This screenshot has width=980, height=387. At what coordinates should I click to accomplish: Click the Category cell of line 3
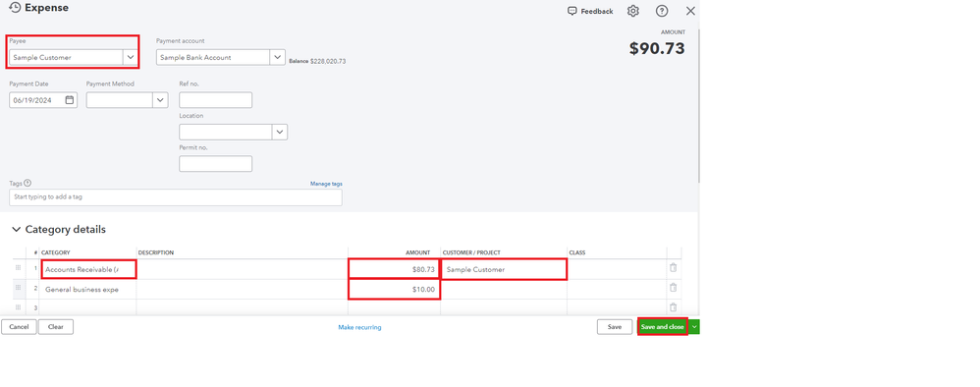88,307
